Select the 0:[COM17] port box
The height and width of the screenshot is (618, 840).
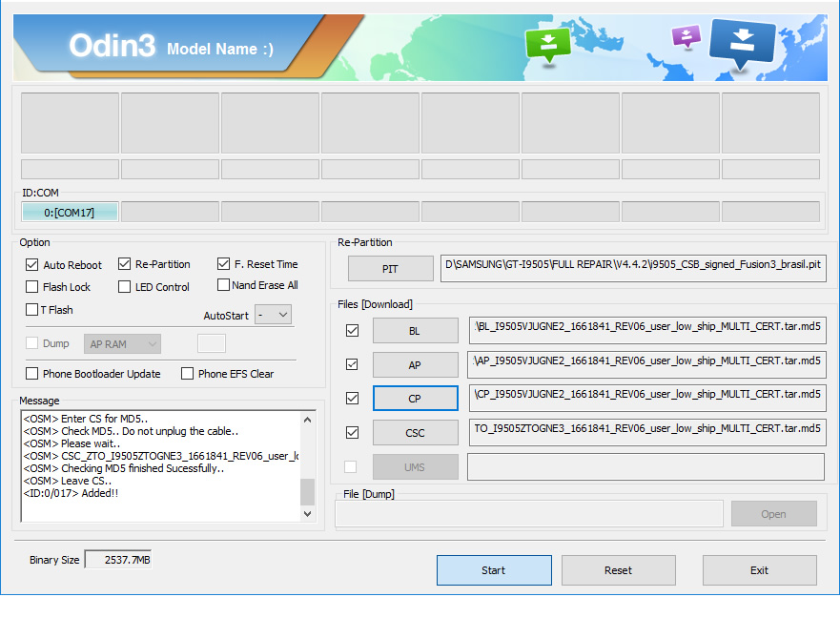pyautogui.click(x=70, y=213)
